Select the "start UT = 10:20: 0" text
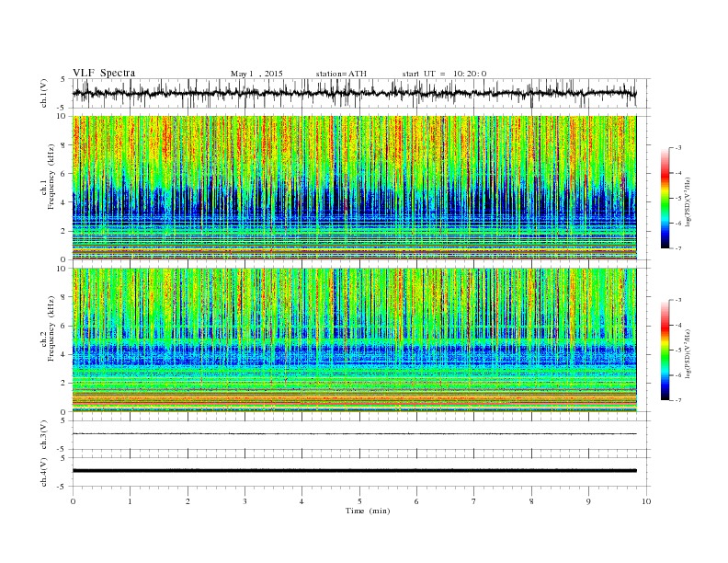728x563 pixels. click(444, 74)
